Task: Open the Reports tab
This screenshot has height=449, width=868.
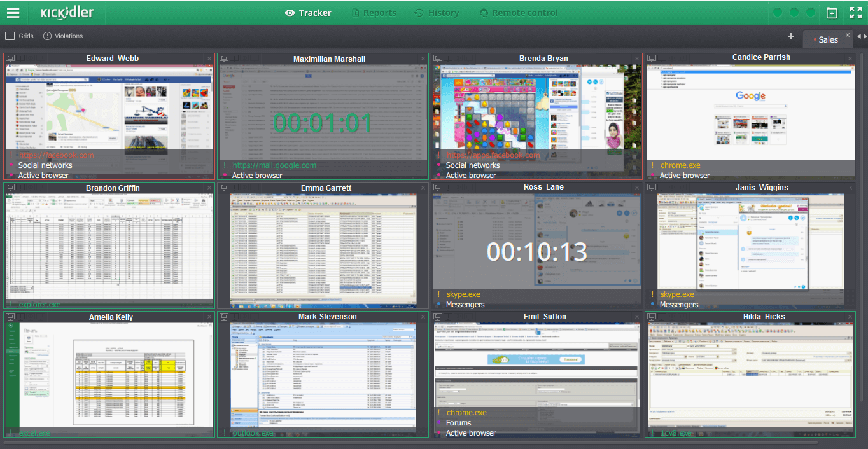Action: coord(374,13)
